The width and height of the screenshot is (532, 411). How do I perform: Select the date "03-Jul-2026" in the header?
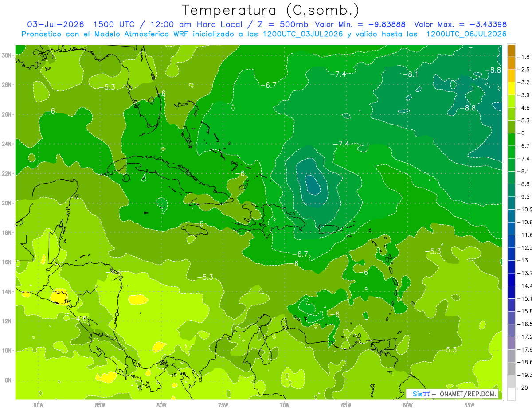tap(56, 24)
